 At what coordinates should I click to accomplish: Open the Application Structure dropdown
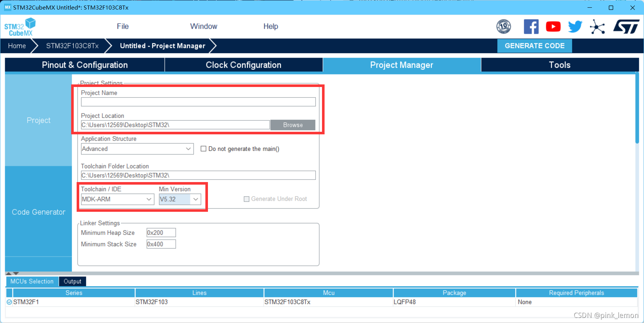click(137, 149)
